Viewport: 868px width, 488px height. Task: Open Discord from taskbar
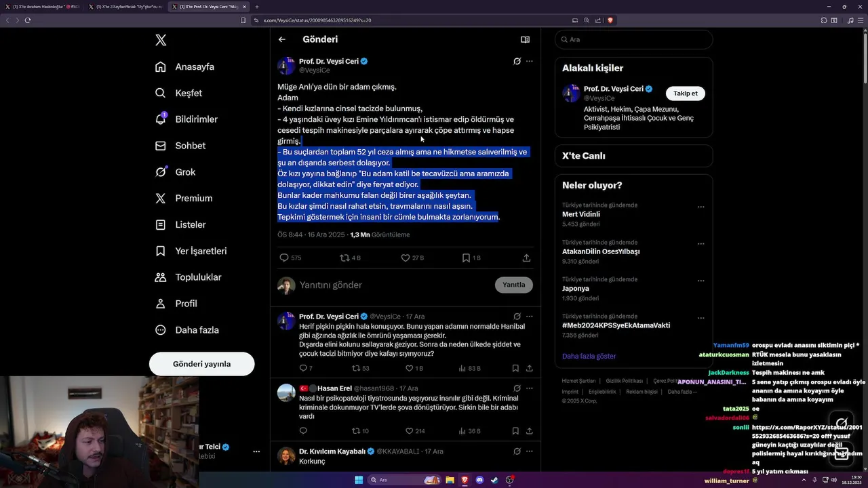[x=479, y=480]
